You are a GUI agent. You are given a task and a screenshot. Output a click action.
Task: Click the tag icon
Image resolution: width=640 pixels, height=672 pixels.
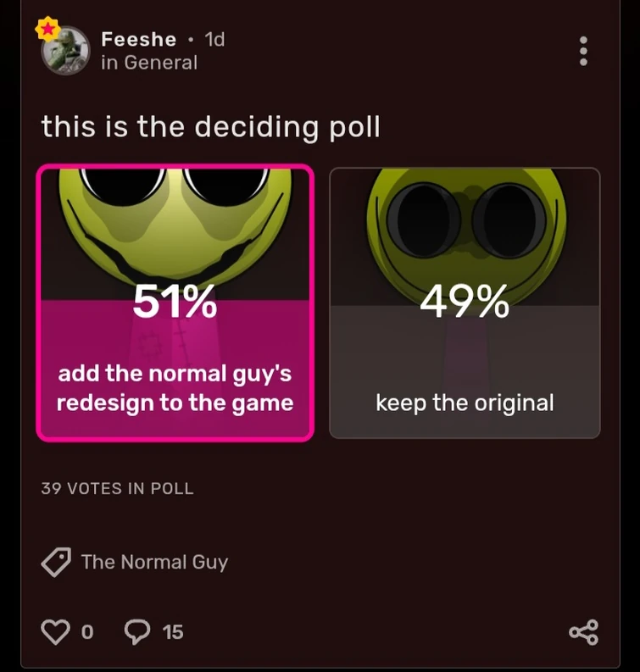coord(56,562)
